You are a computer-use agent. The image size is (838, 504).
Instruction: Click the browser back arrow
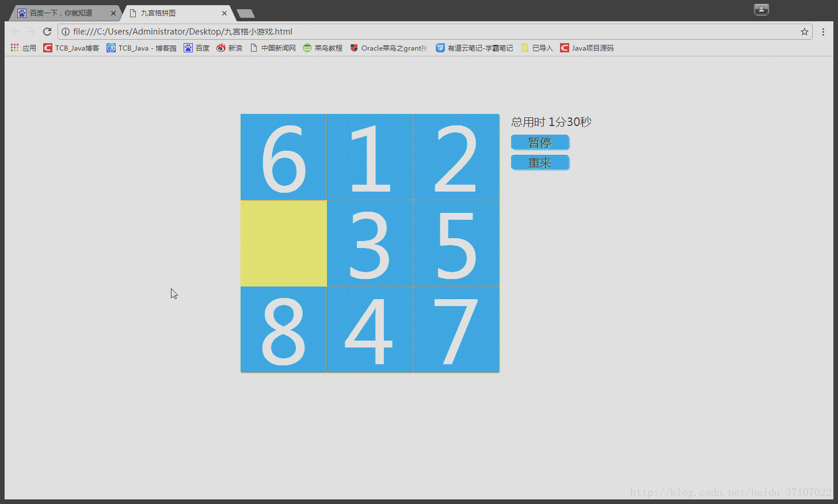[x=15, y=32]
